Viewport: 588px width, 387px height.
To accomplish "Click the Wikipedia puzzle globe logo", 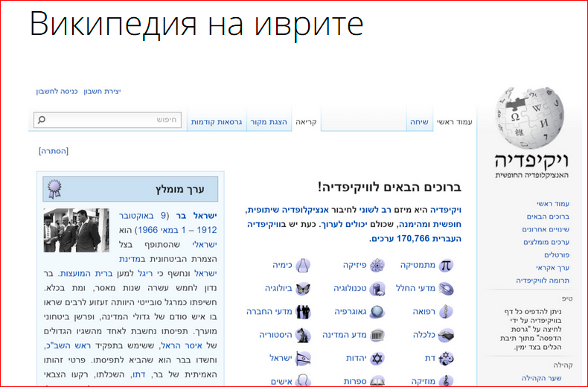I will (529, 118).
